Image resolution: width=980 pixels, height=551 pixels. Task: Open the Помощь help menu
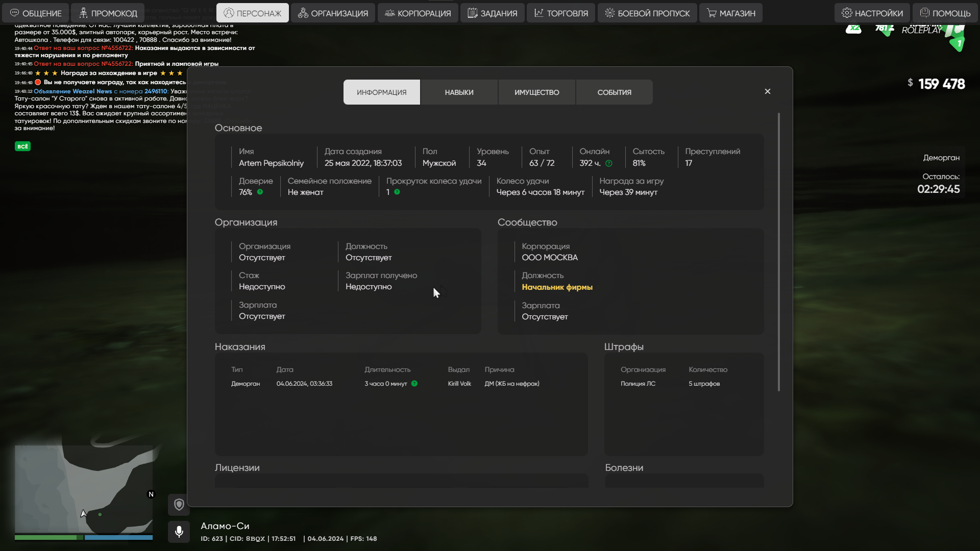tap(945, 13)
